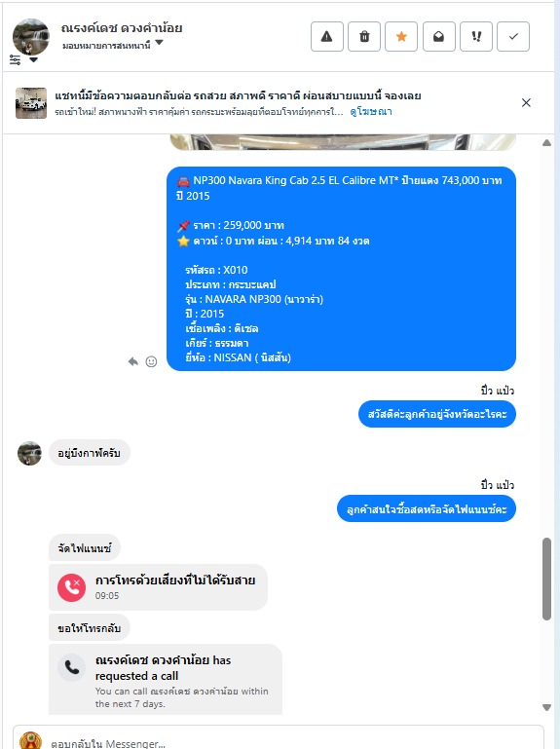
Task: Click the filter sliders icon under avatar
Action: [x=16, y=59]
